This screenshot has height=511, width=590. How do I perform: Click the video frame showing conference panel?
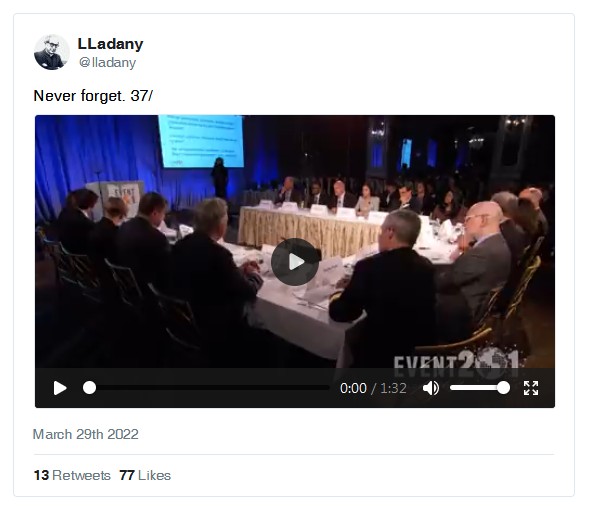pos(295,241)
